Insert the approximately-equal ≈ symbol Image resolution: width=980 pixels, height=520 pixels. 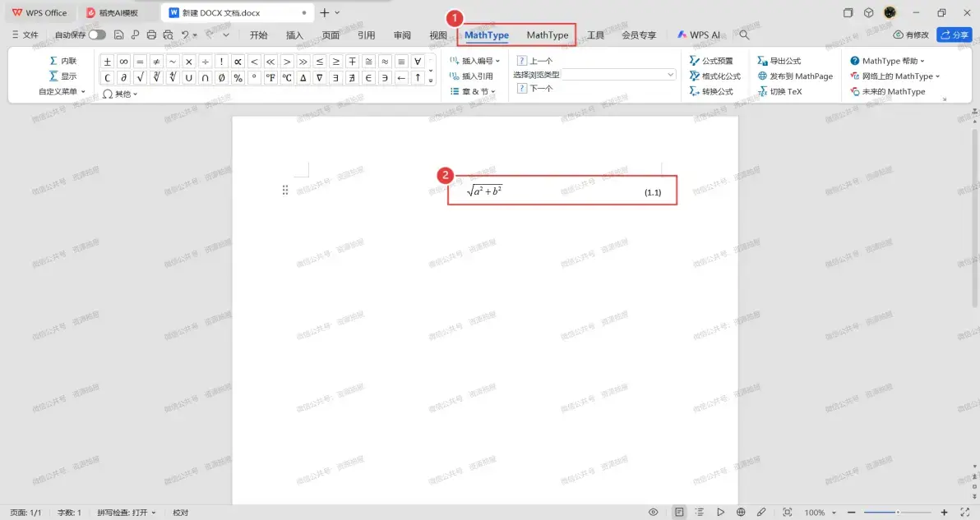coord(385,61)
